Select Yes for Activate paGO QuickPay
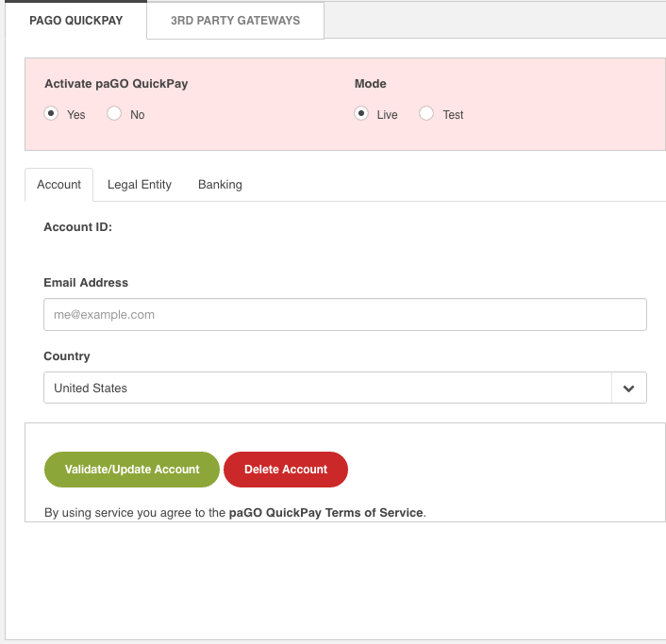 coord(51,114)
